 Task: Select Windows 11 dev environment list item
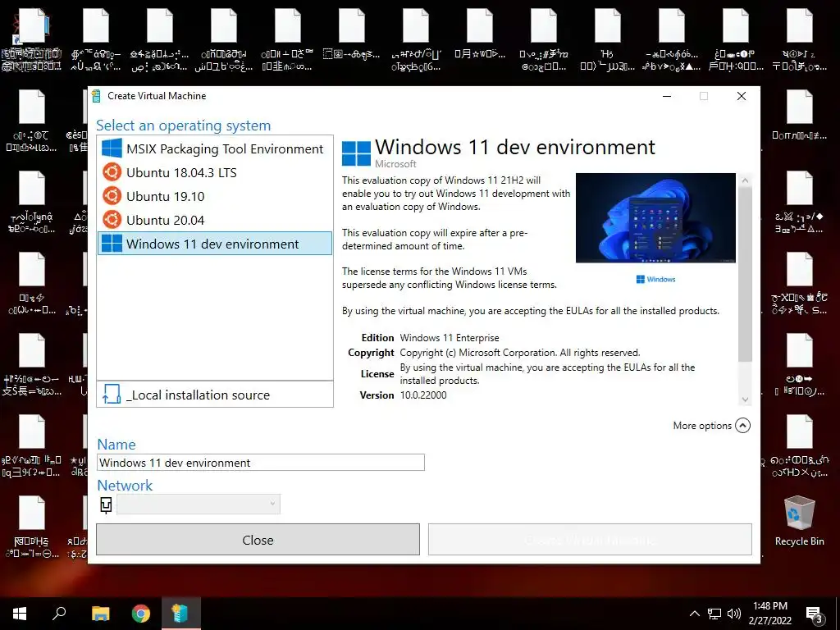click(x=215, y=244)
